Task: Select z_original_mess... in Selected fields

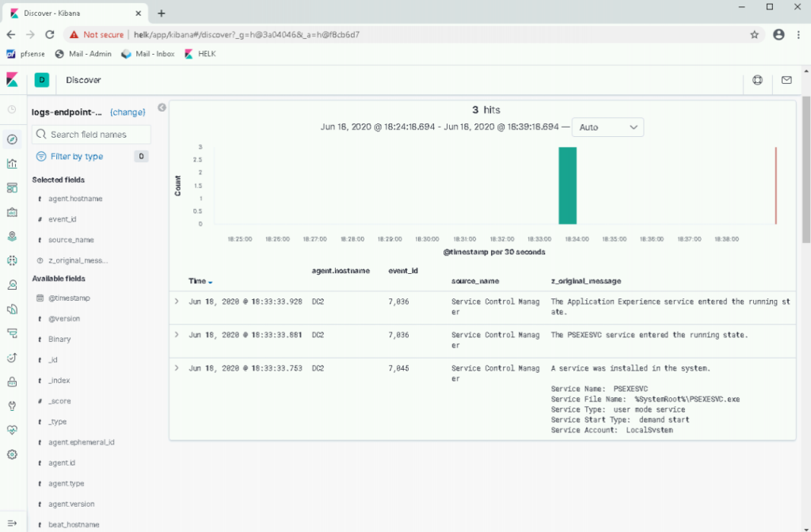Action: point(78,260)
